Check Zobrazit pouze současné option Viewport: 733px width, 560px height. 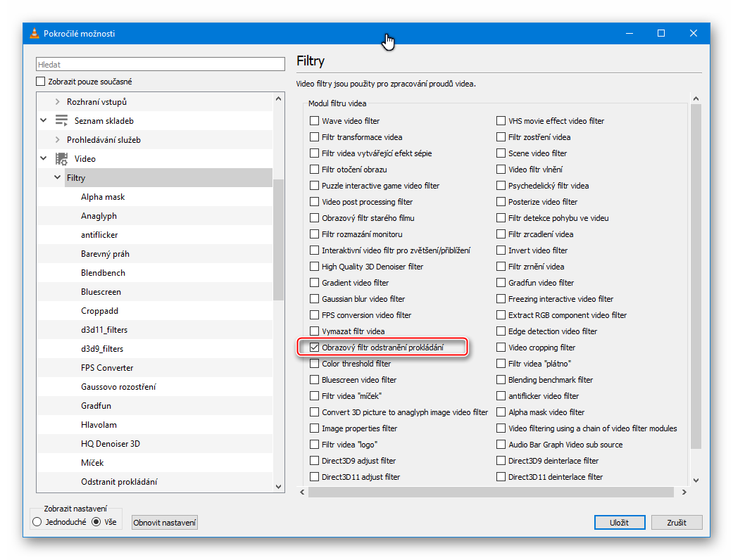click(x=42, y=82)
